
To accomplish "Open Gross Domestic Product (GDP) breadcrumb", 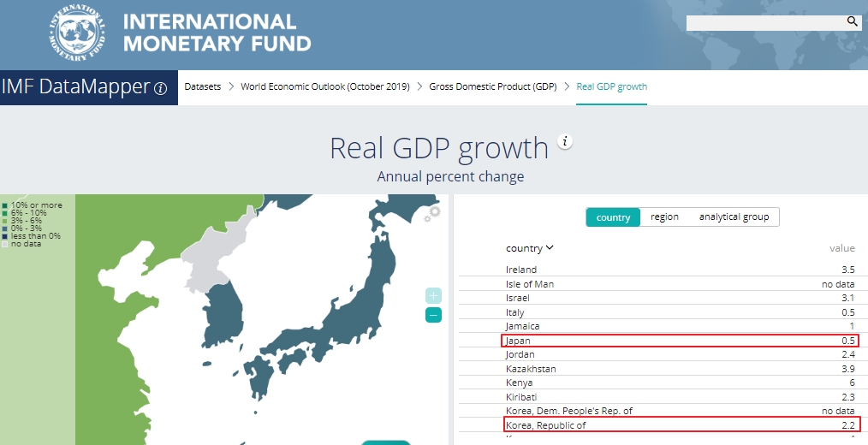I will pyautogui.click(x=492, y=86).
